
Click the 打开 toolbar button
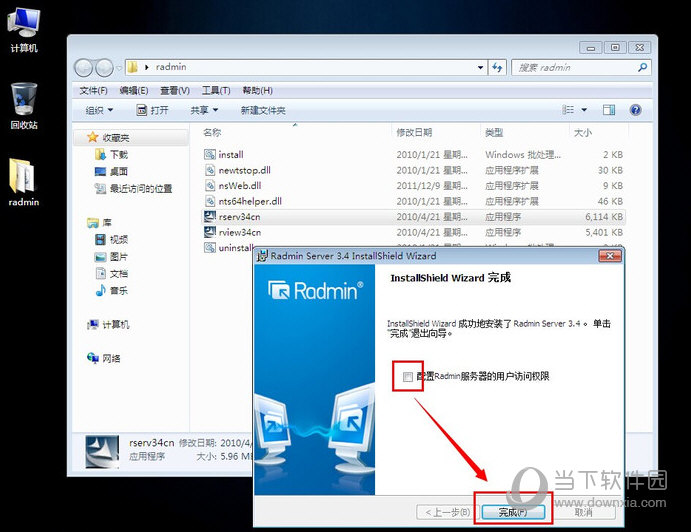pos(152,110)
